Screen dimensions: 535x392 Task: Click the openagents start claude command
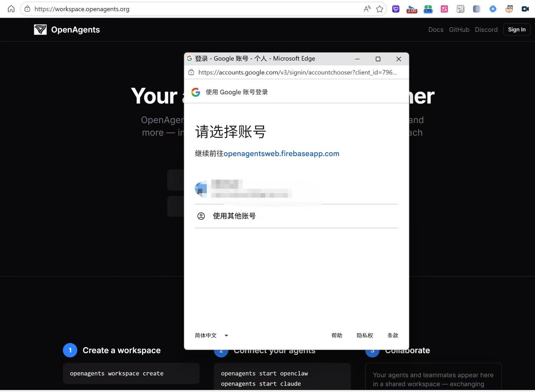point(261,384)
